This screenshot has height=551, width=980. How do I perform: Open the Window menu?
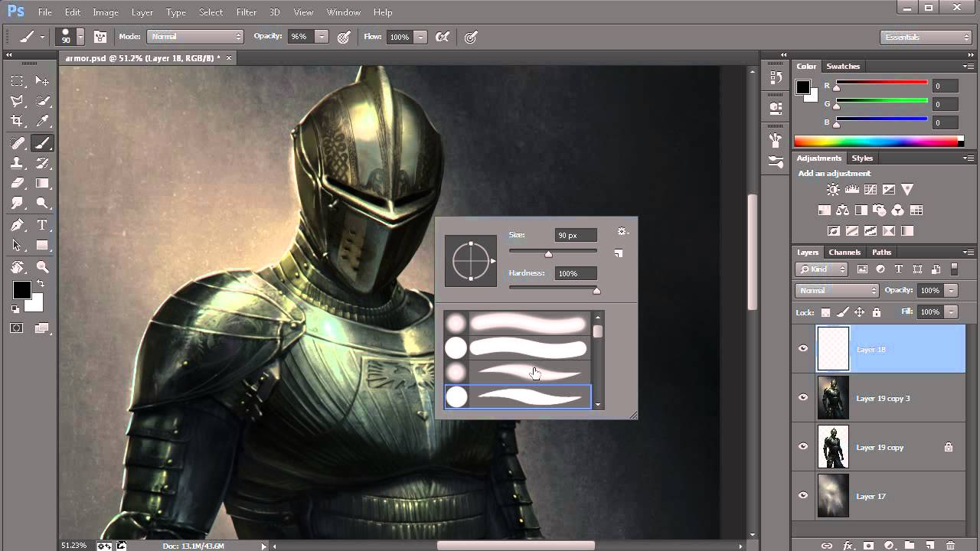[344, 12]
